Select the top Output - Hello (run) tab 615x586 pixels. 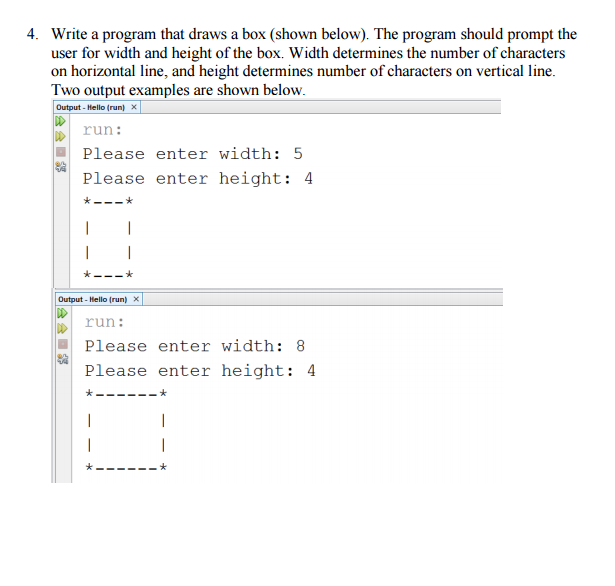pos(90,107)
